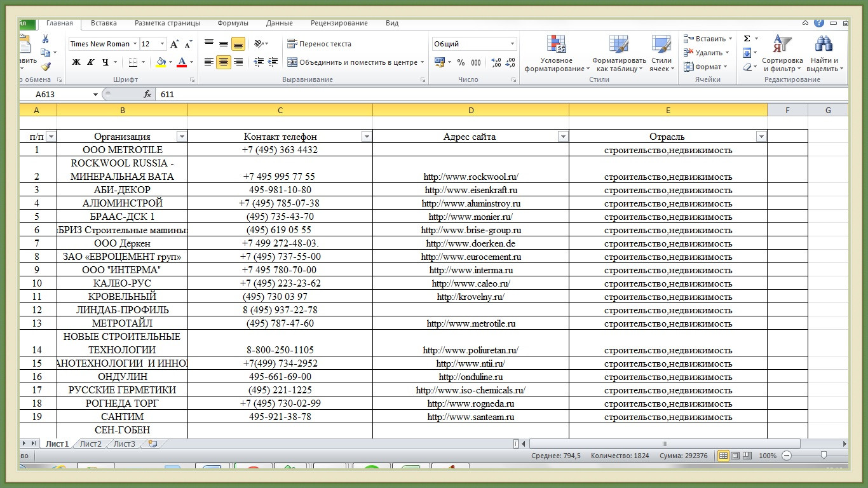Click the formula bar input showing 611
Screen dimensions: 868x488
coord(502,94)
